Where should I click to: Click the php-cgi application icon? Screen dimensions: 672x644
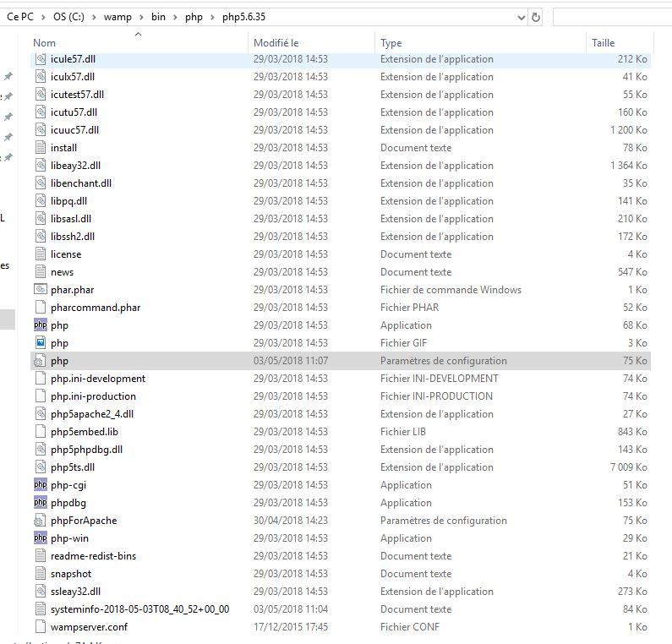[41, 485]
